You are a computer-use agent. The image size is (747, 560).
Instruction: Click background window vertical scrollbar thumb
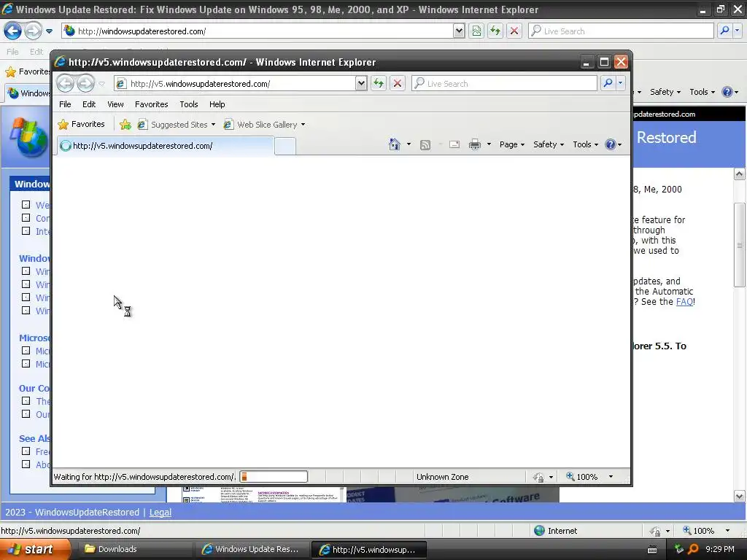tap(739, 245)
